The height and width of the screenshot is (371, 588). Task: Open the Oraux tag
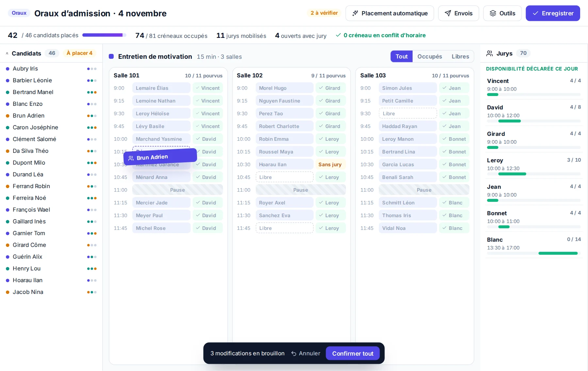click(x=19, y=13)
